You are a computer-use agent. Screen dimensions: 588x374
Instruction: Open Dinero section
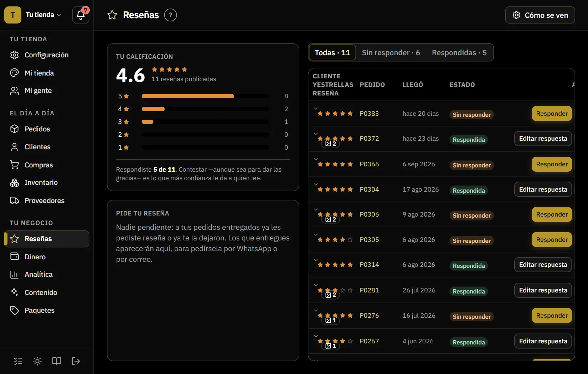pyautogui.click(x=47, y=257)
